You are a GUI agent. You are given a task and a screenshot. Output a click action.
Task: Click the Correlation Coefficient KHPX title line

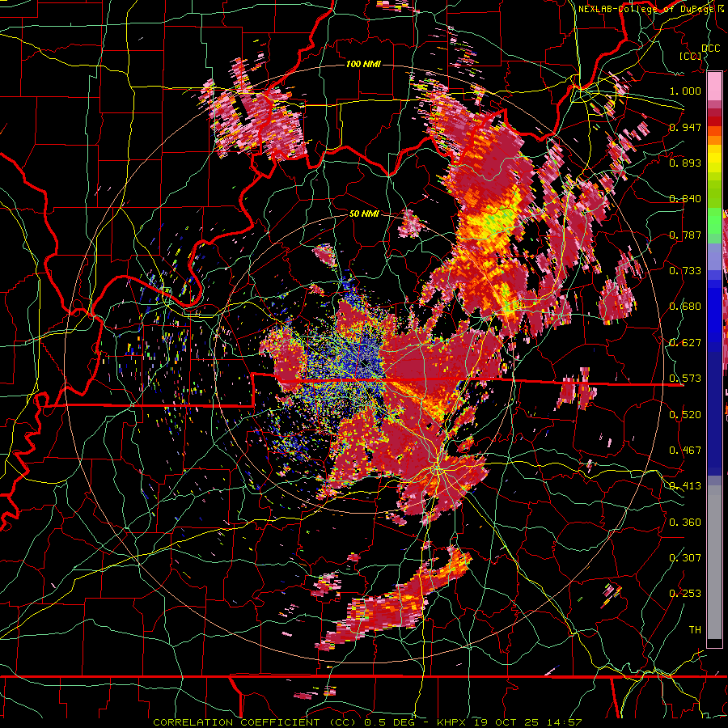[366, 722]
